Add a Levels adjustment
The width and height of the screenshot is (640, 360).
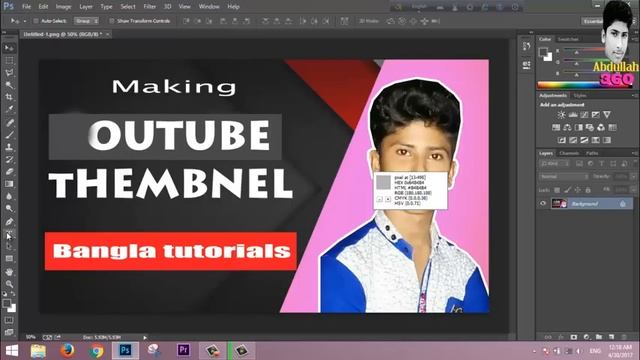(x=573, y=115)
